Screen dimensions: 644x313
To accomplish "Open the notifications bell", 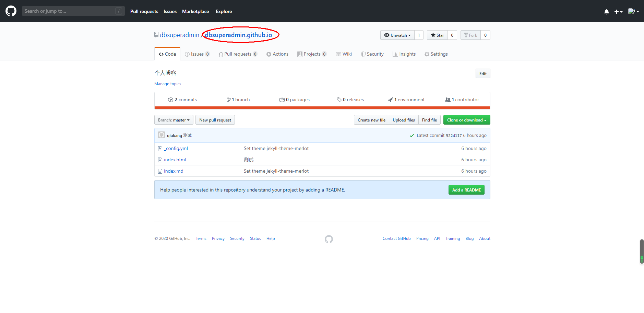I will point(607,12).
